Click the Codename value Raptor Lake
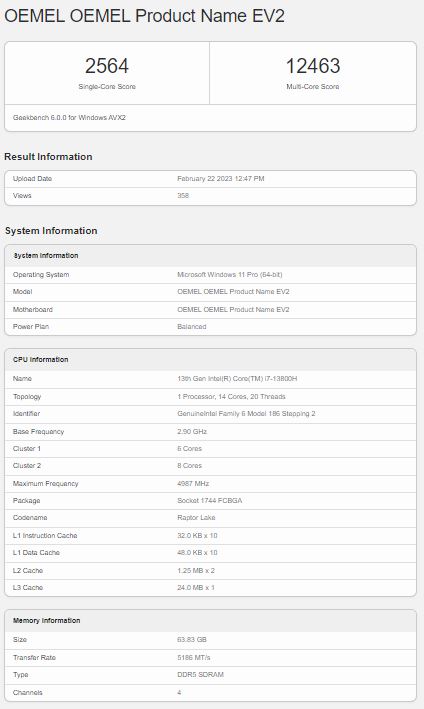The height and width of the screenshot is (709, 424). tap(196, 517)
